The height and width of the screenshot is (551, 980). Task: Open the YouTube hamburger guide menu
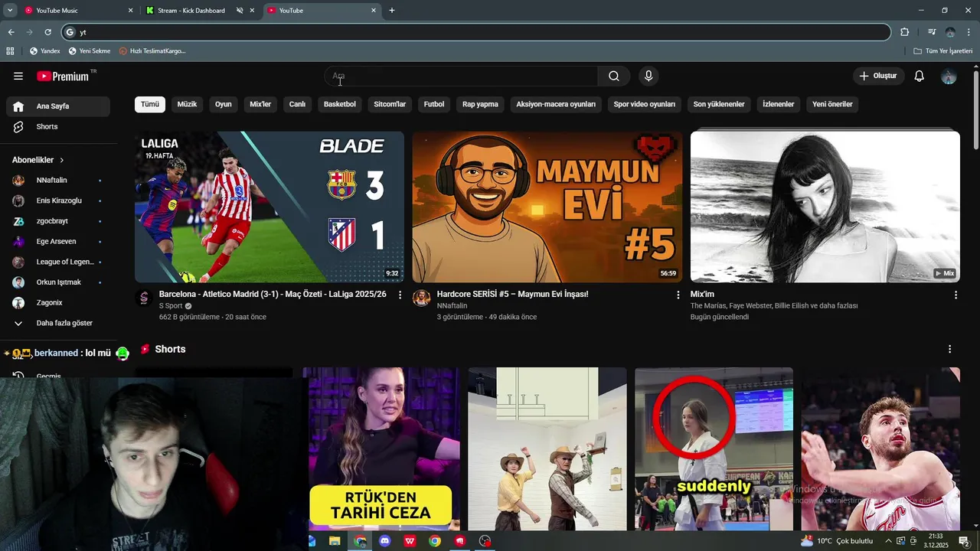[x=18, y=76]
